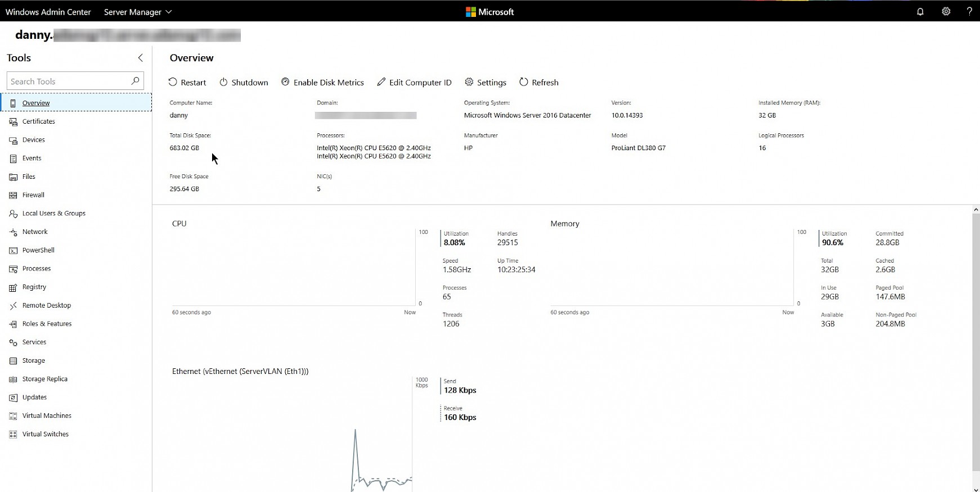Click the Firewall icon in sidebar
Viewport: 980px width, 492px height.
click(x=13, y=195)
